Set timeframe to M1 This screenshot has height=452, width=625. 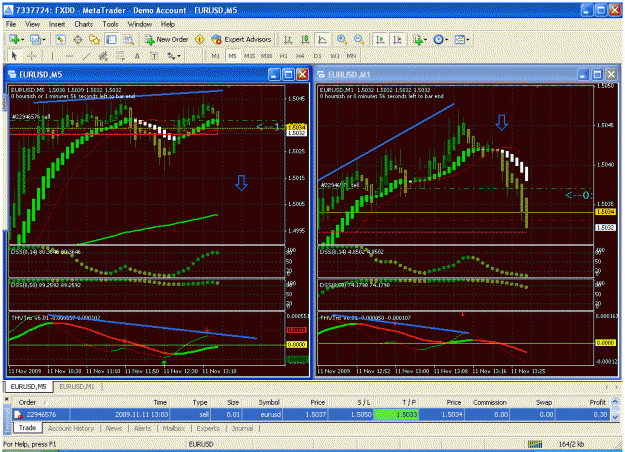tap(215, 56)
